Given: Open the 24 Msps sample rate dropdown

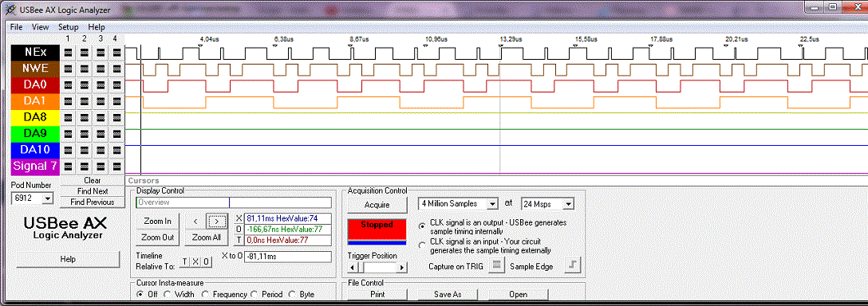Looking at the screenshot, I should (568, 204).
